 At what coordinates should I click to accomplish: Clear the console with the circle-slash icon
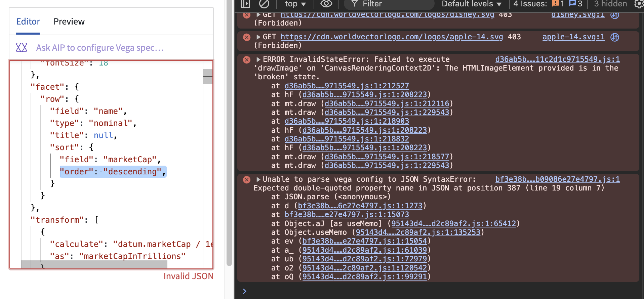pos(264,4)
